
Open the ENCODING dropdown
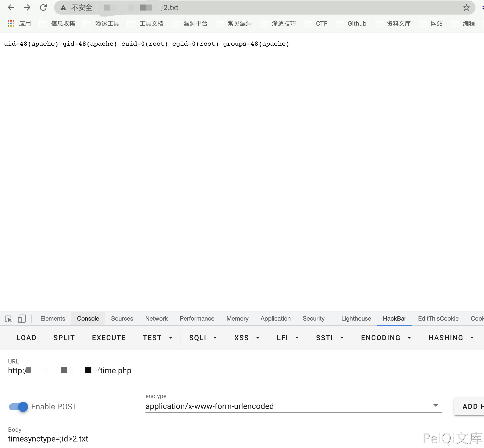pos(386,338)
